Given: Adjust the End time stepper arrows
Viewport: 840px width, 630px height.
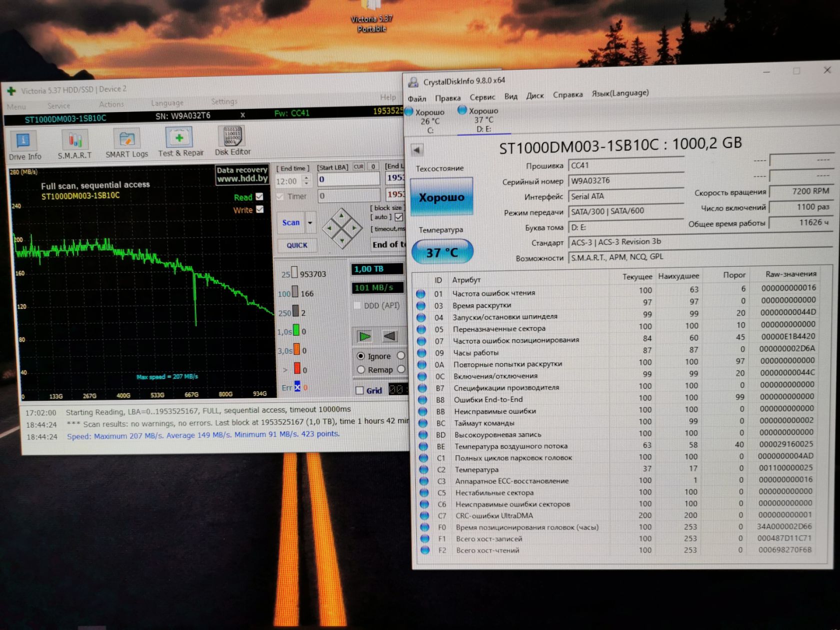Looking at the screenshot, I should coord(306,181).
